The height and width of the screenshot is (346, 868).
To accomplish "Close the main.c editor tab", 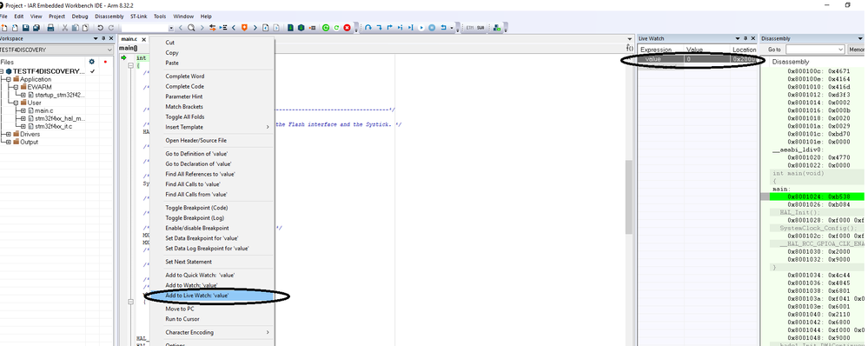I will tap(144, 39).
